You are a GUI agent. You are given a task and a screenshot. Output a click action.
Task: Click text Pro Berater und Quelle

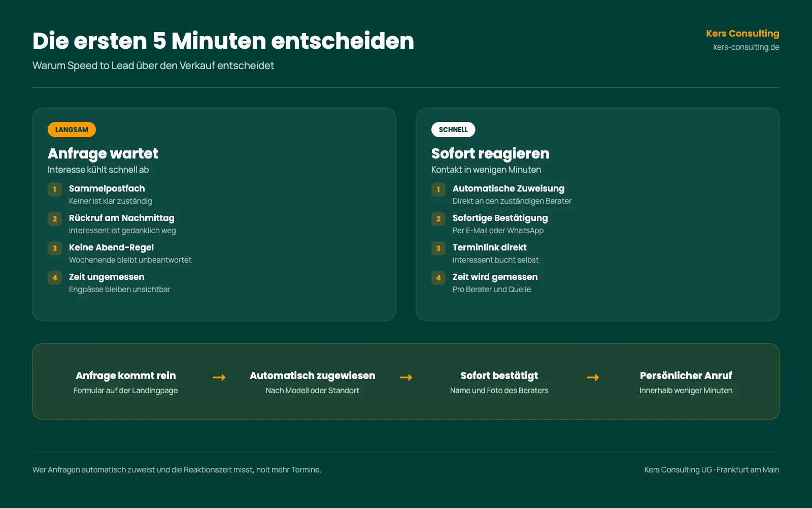click(492, 290)
